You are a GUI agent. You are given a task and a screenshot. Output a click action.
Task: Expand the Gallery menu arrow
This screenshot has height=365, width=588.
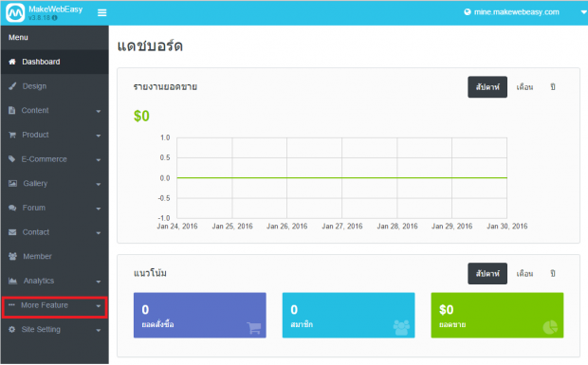click(99, 184)
